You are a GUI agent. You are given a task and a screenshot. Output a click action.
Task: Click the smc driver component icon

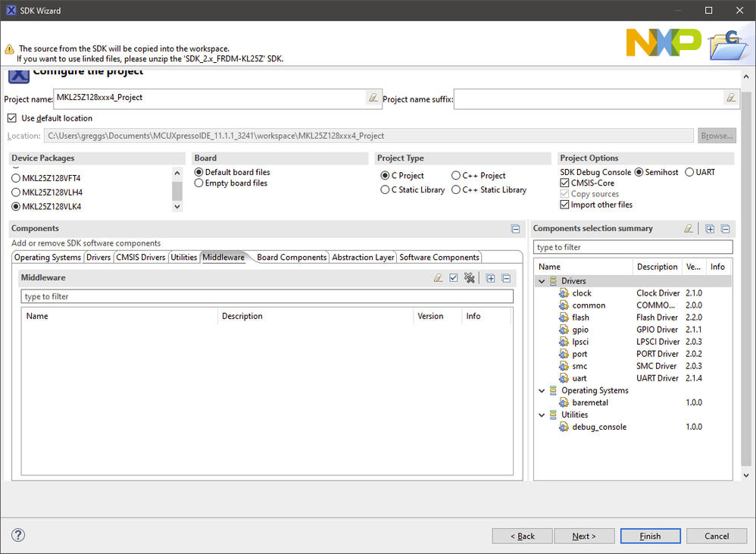point(564,366)
